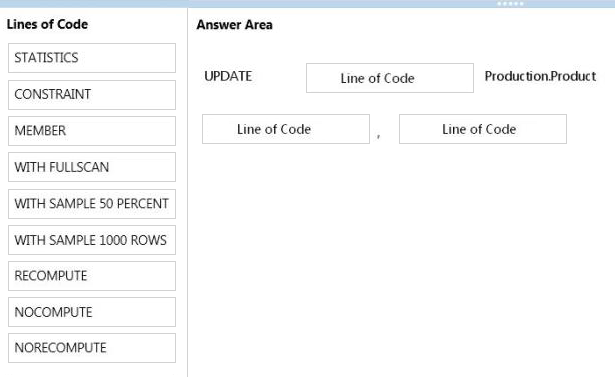The width and height of the screenshot is (615, 377).
Task: Click the Lines of Code heading
Action: tap(47, 24)
